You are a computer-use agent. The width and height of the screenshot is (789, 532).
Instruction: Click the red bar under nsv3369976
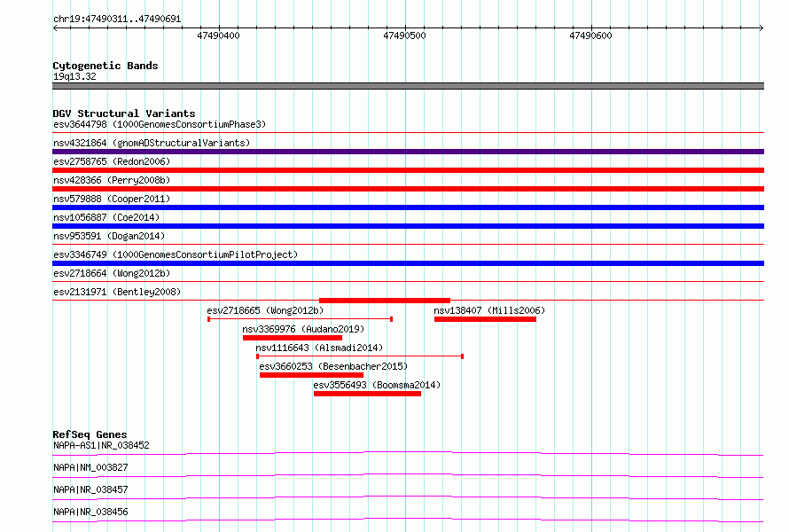point(293,338)
